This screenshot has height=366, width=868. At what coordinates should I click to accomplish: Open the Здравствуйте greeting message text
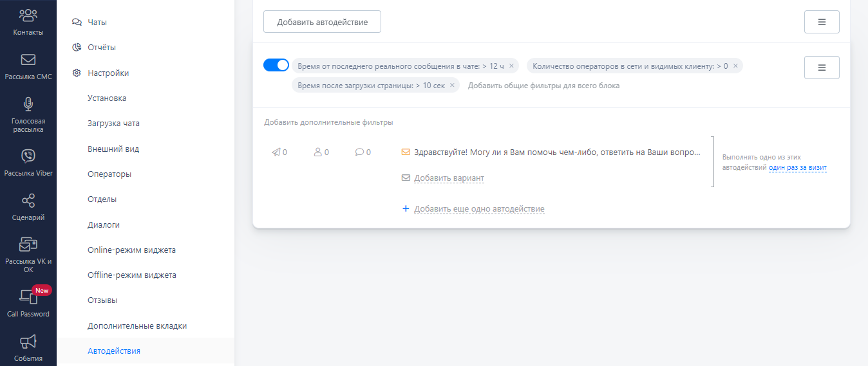tap(556, 152)
